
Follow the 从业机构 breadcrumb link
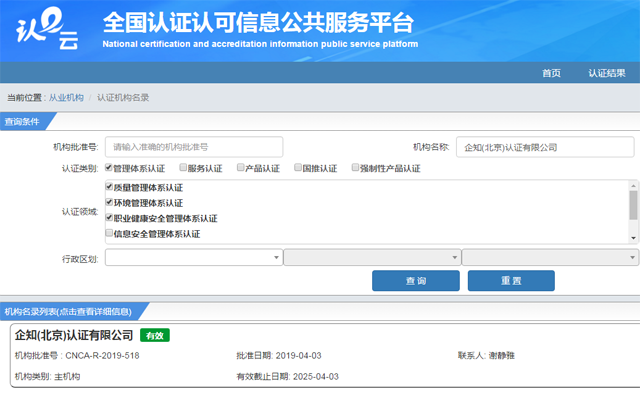click(66, 98)
